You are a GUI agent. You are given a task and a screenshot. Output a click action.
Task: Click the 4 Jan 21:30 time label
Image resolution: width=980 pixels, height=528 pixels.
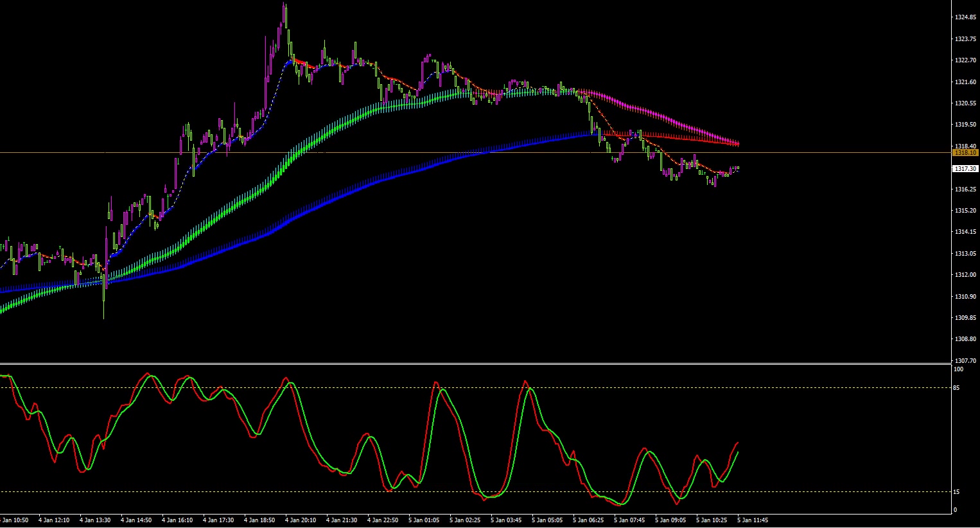(342, 520)
